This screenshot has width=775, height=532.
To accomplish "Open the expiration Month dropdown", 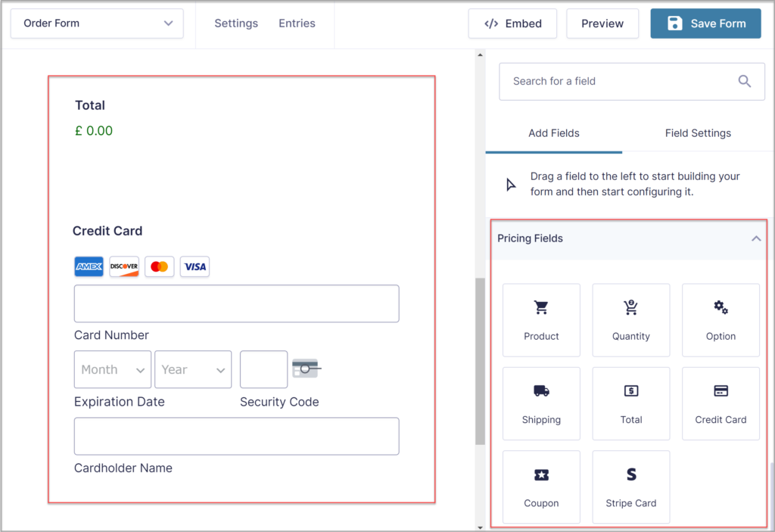I will (112, 369).
